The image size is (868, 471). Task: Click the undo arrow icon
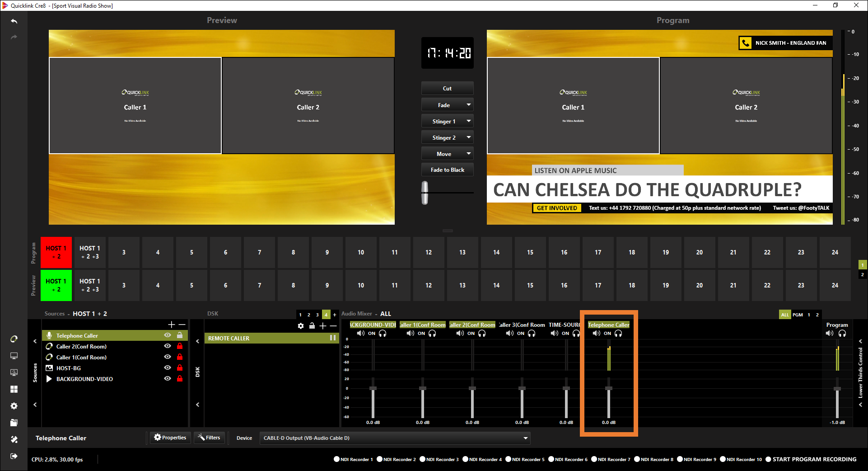tap(14, 21)
